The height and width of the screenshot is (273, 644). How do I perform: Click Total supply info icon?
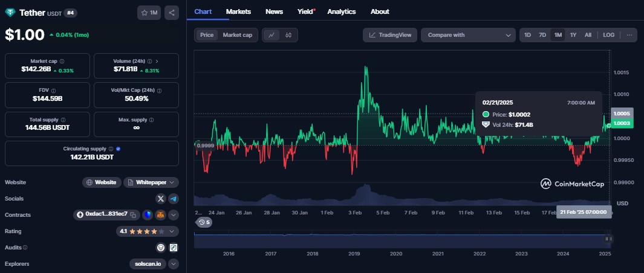click(63, 120)
